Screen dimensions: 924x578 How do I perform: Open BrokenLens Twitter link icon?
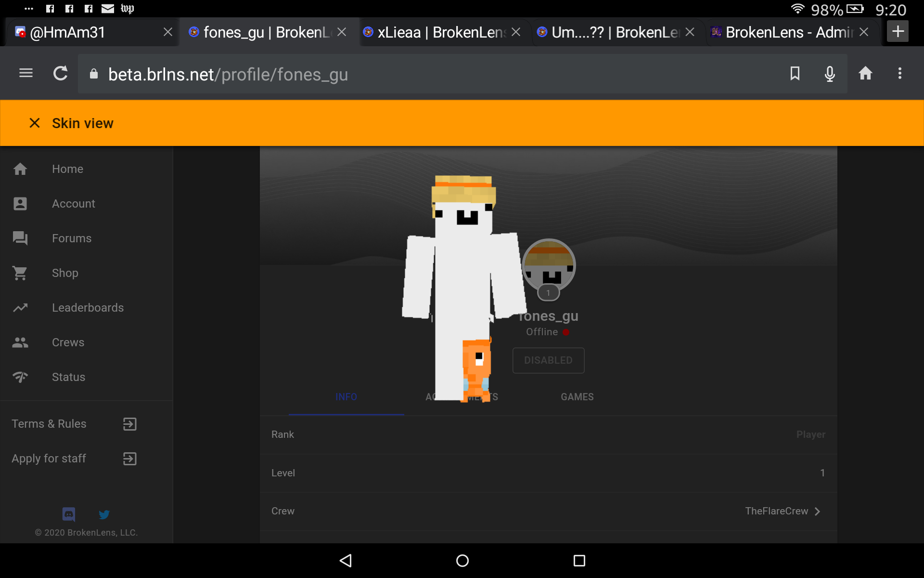(x=104, y=514)
